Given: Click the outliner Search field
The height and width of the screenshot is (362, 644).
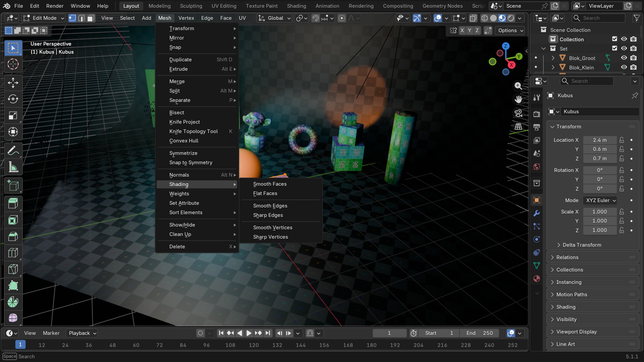Looking at the screenshot, I should [x=599, y=18].
